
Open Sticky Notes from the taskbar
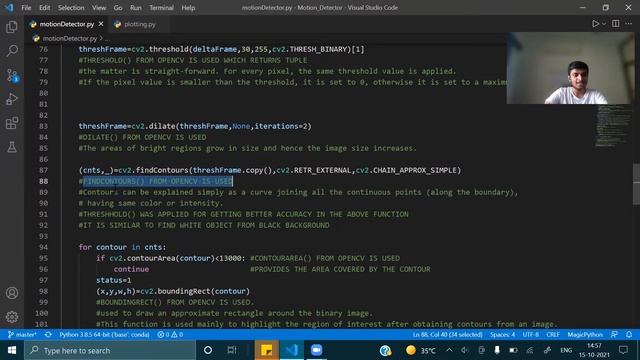(x=267, y=350)
